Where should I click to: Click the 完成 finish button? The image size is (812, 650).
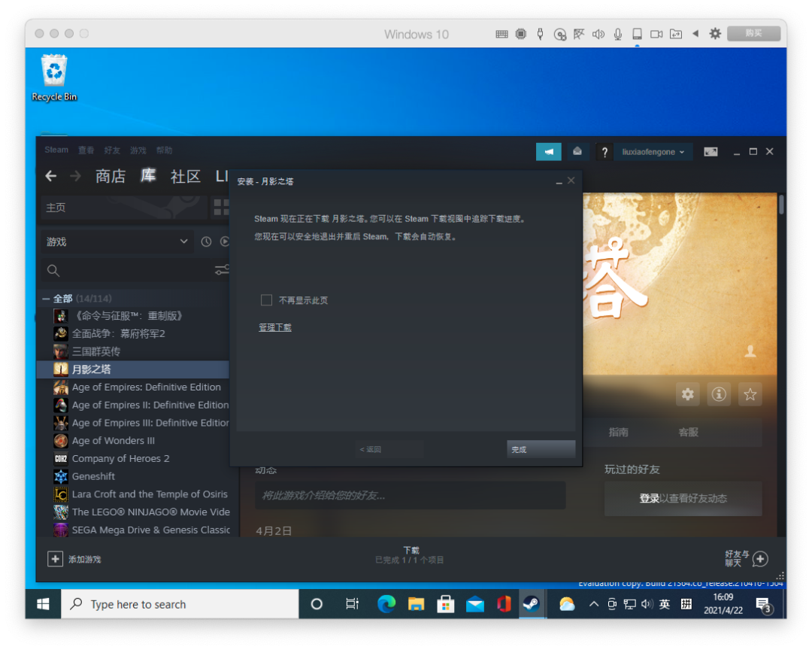tap(541, 449)
